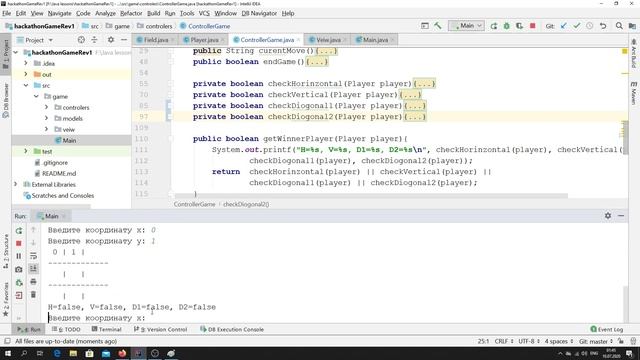Screen dimensions: 640x360
Task: Open the VCS menu
Action: [204, 13]
